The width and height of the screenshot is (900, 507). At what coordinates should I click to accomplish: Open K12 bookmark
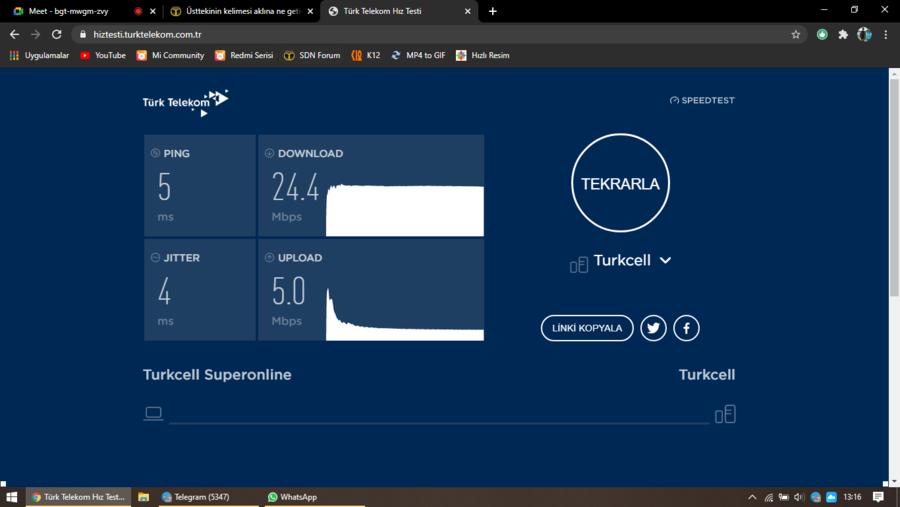(x=366, y=55)
